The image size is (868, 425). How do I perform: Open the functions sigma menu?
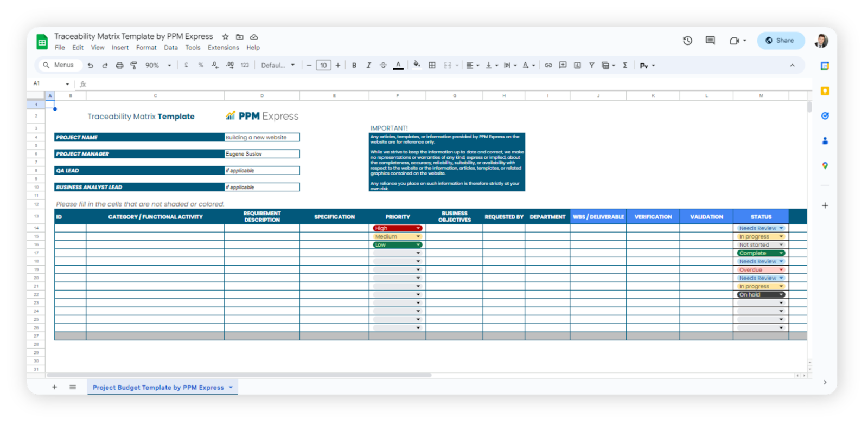click(625, 65)
